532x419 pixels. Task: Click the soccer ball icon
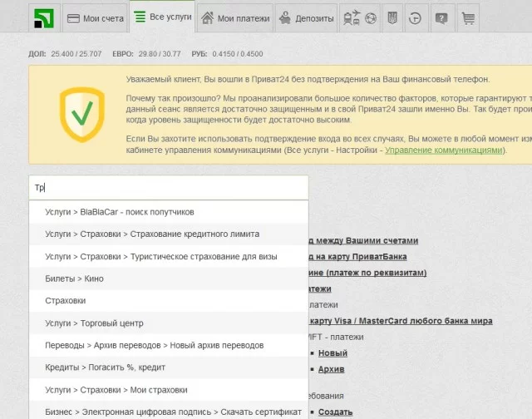click(x=371, y=18)
